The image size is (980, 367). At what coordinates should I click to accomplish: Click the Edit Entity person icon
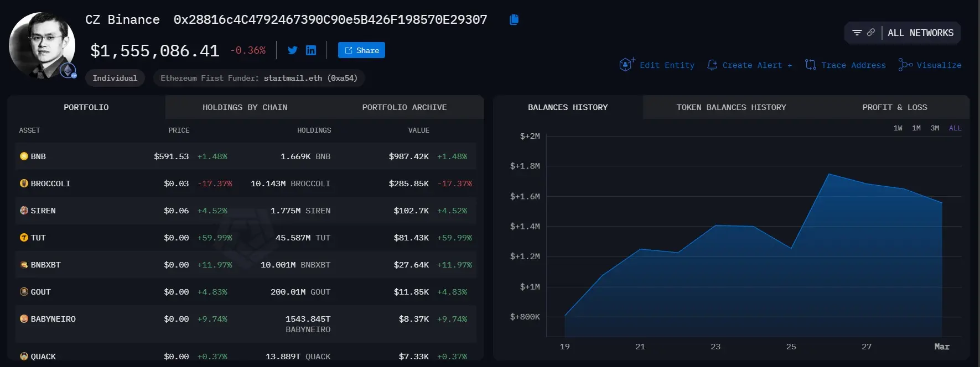pyautogui.click(x=626, y=65)
